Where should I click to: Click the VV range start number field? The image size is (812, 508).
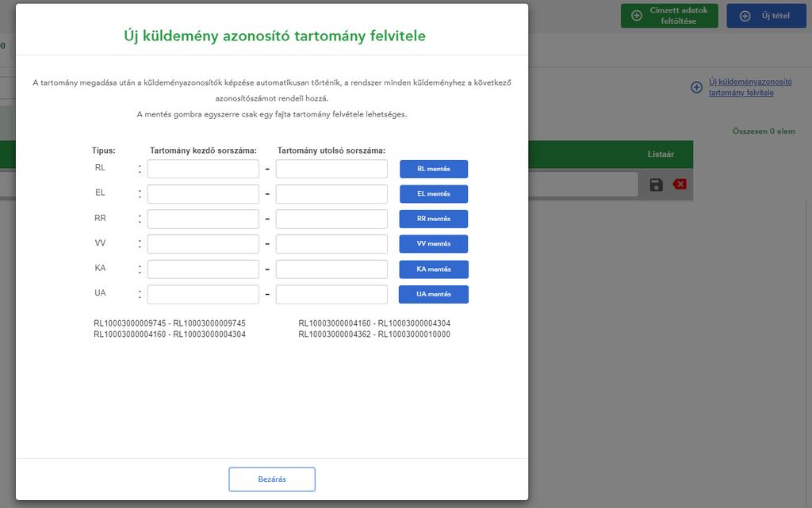[x=203, y=243]
